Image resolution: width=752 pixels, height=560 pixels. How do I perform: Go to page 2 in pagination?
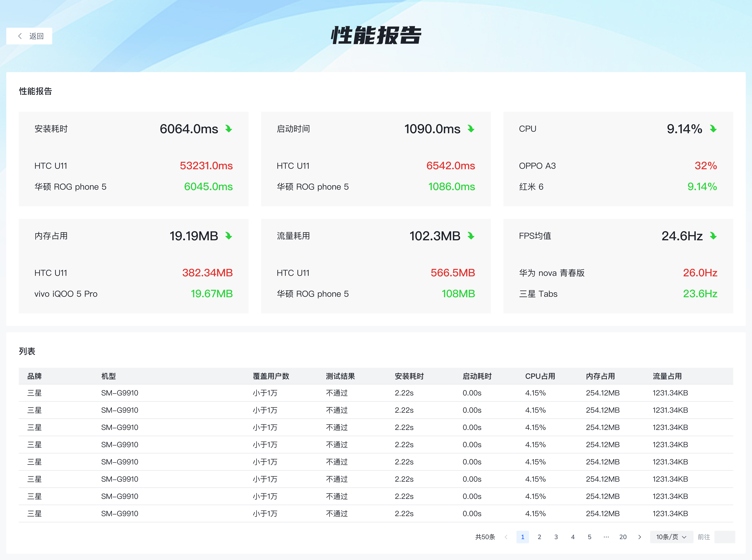(539, 537)
